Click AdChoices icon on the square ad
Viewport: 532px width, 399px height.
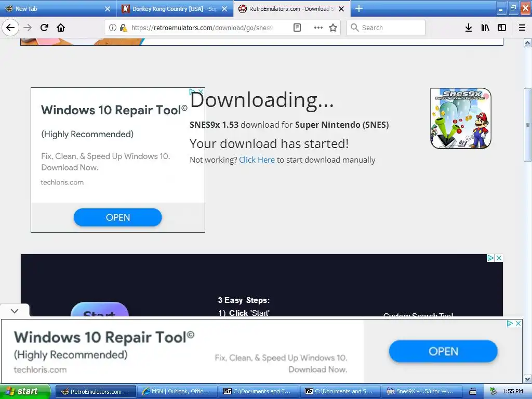(x=192, y=91)
